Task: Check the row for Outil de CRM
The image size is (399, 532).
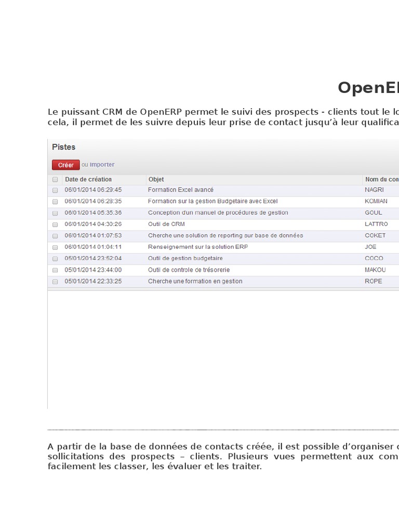Action: 55,224
